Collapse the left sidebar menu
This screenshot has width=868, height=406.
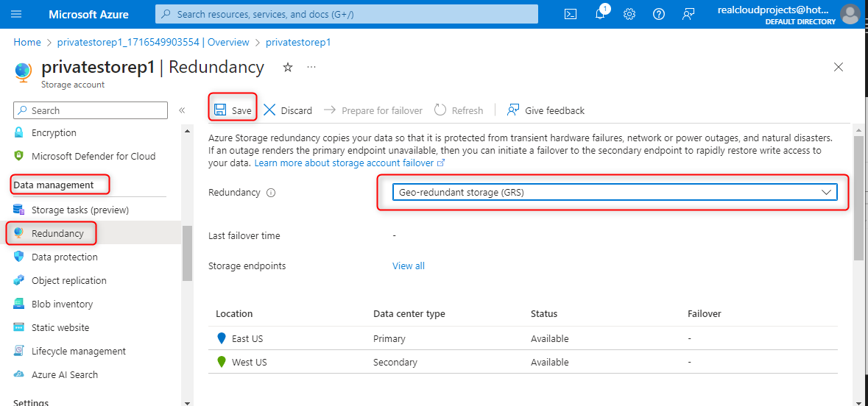coord(182,110)
